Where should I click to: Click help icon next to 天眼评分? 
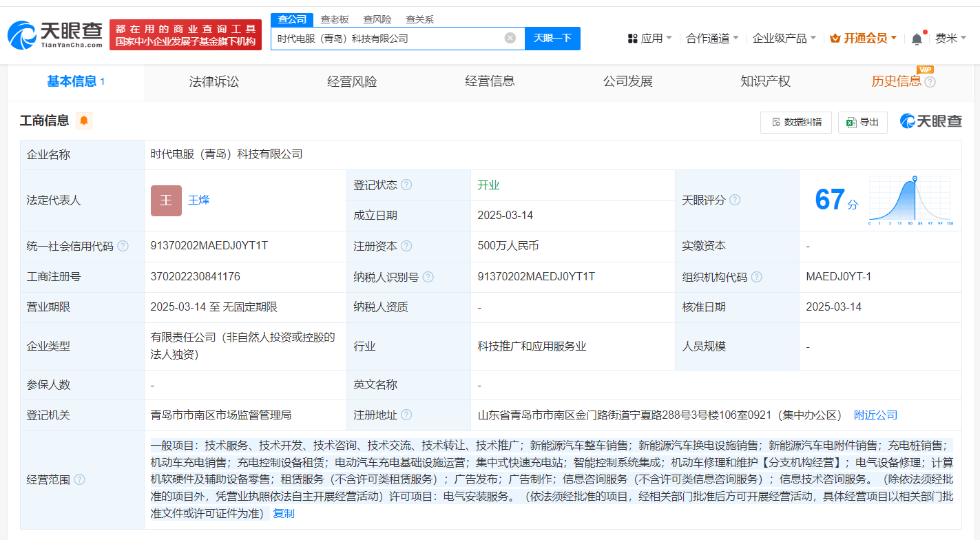(x=735, y=200)
